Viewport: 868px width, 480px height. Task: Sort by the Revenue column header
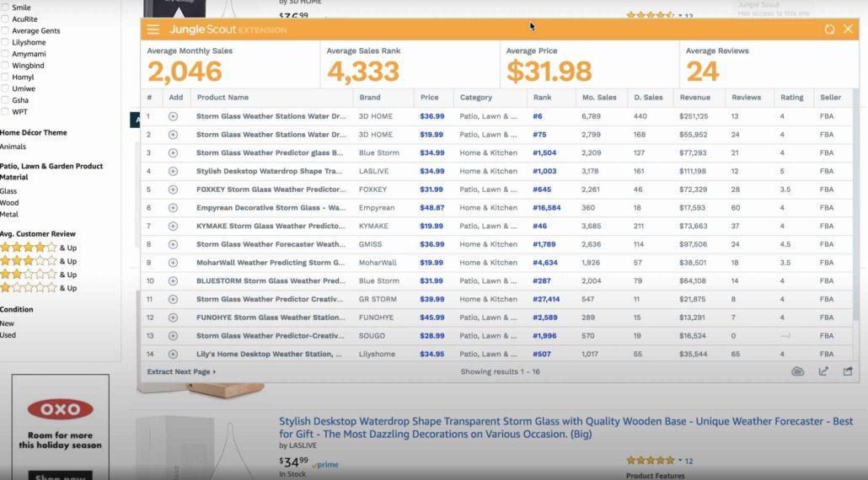(x=694, y=98)
